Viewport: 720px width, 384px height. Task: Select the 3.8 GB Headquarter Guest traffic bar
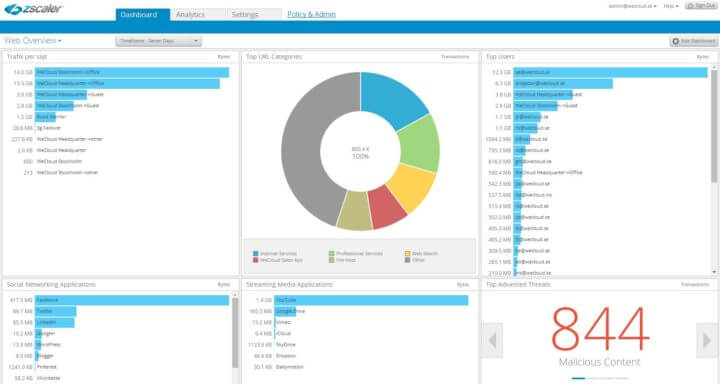[61, 94]
